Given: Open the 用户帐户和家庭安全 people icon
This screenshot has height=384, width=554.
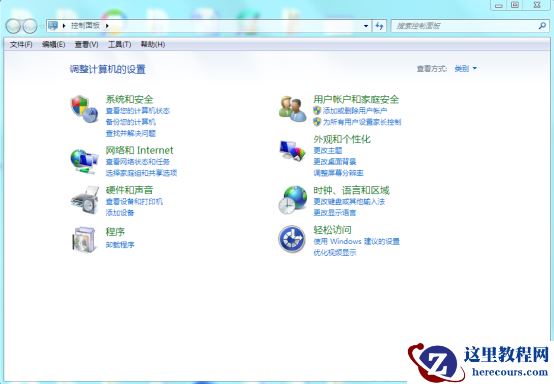Looking at the screenshot, I should (292, 109).
